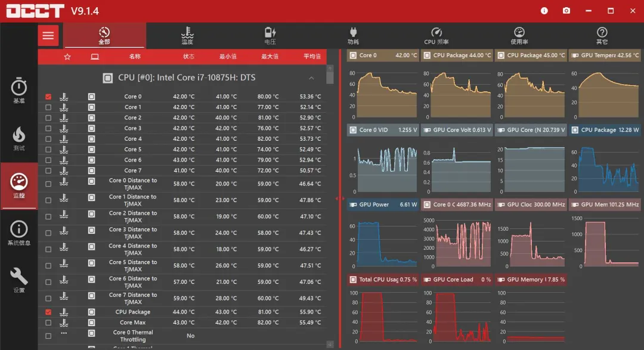This screenshot has width=644, height=350.
Task: Click the thermometer icon in Core 0 row
Action: 64,97
